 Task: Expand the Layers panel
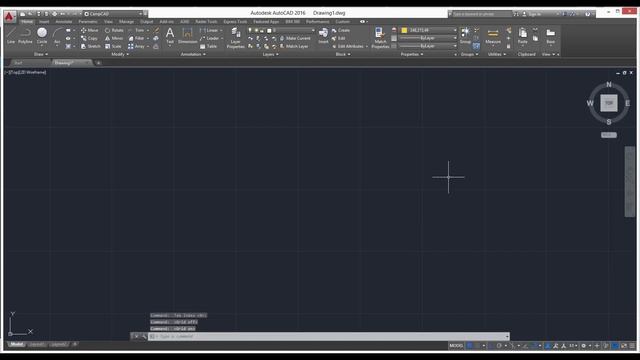click(271, 54)
